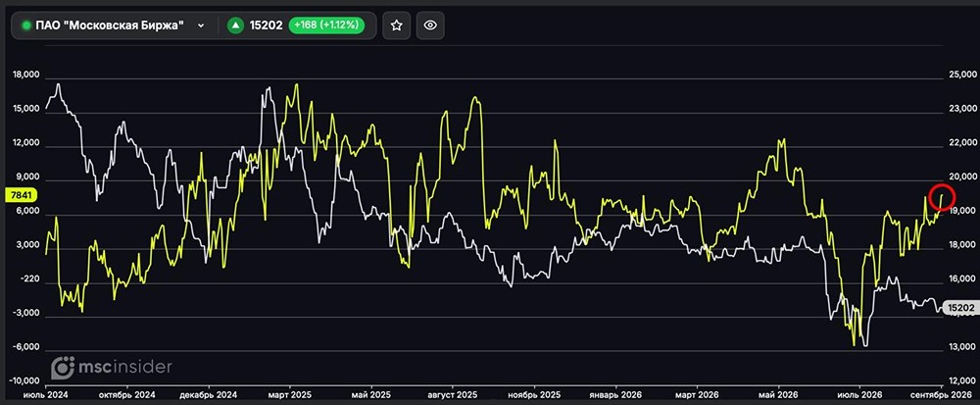Select the май 2026 date label
Screen dimensions: 980x405
(779, 395)
